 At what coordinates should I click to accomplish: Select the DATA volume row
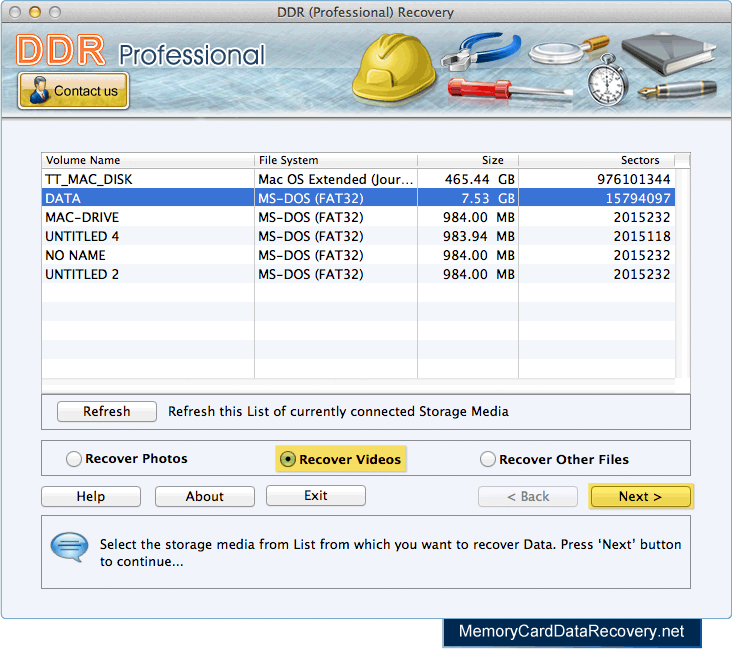pos(359,198)
